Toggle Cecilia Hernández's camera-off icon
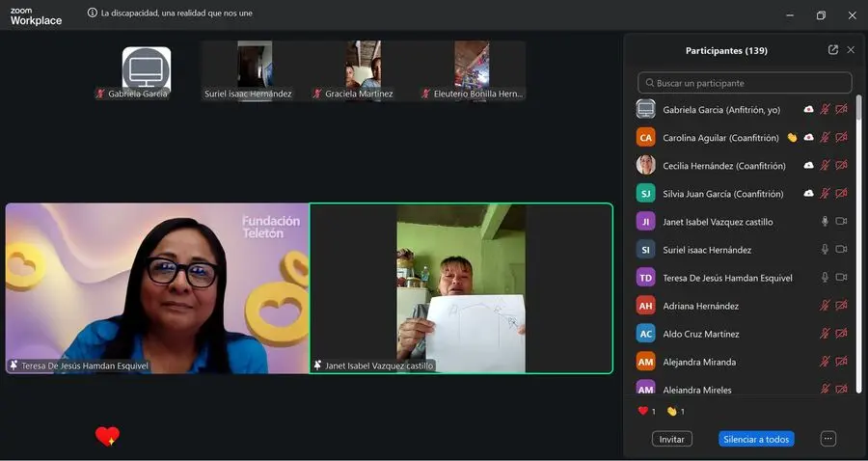The image size is (868, 461). coord(841,166)
